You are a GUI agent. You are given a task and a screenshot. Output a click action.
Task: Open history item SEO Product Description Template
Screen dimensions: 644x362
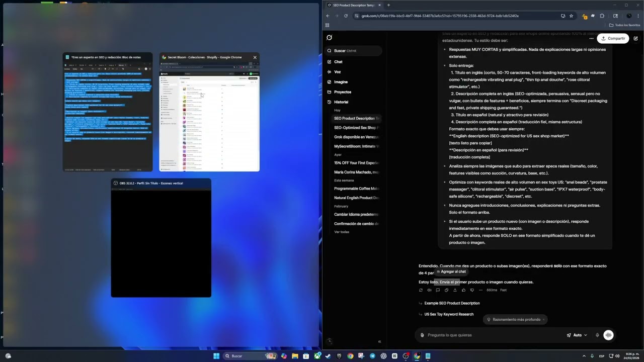coord(356,118)
